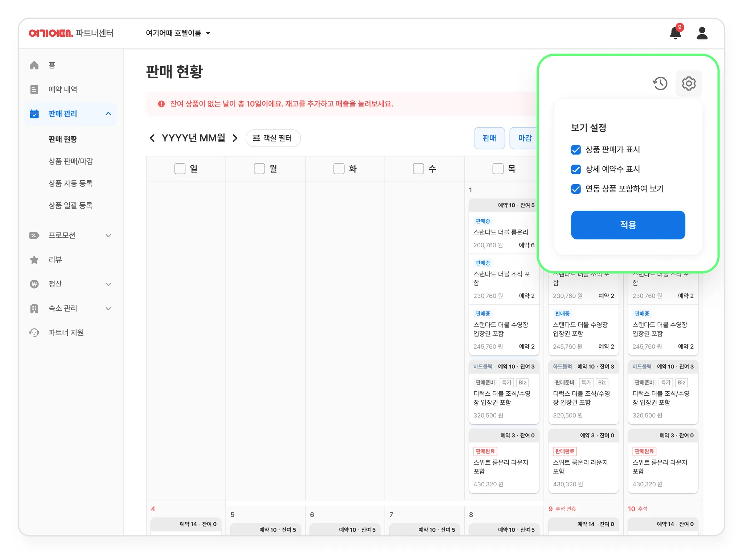Open 상품 판매/마감 submenu item
Screen dimensions: 743x560
pyautogui.click(x=71, y=161)
